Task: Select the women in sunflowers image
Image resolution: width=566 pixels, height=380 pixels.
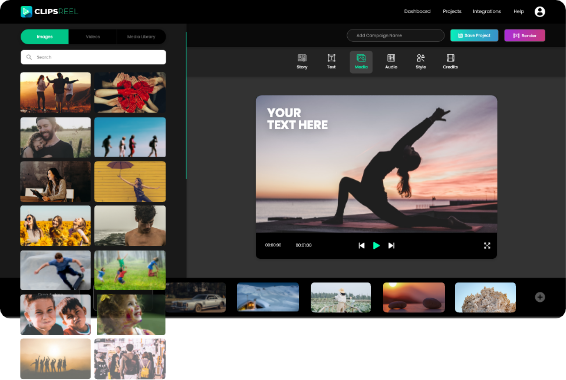Action: pyautogui.click(x=56, y=226)
